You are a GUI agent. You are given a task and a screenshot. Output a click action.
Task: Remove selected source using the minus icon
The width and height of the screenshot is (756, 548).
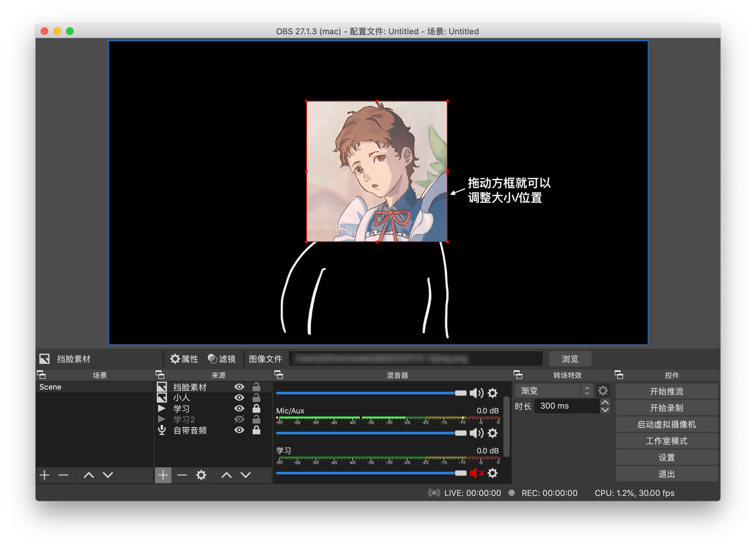click(x=182, y=475)
